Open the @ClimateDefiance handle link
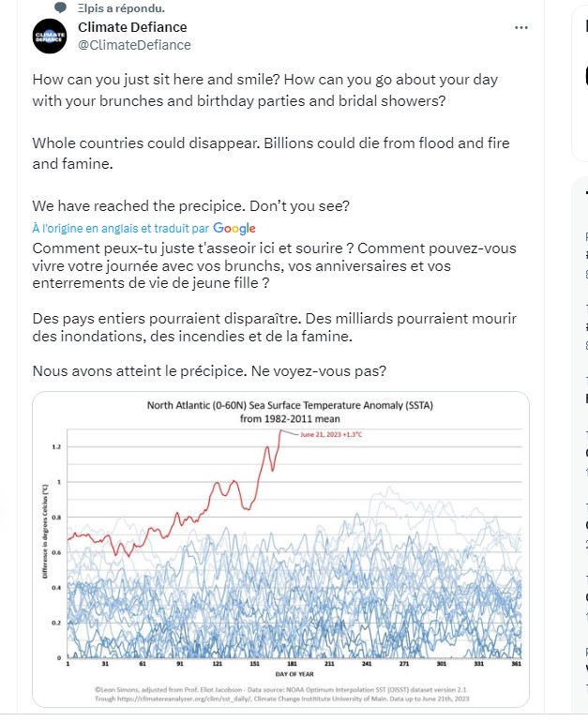588x722 pixels. pos(134,44)
